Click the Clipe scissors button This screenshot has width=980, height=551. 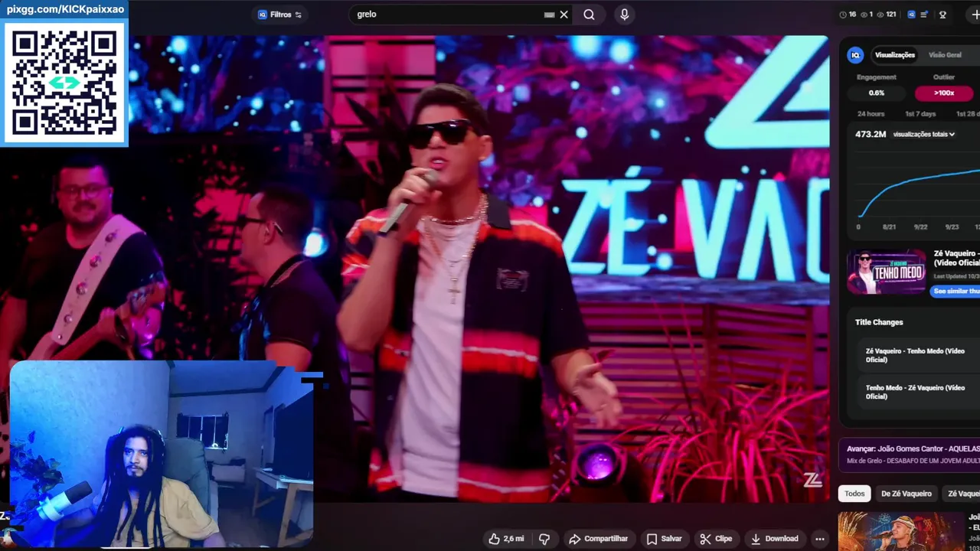(716, 539)
